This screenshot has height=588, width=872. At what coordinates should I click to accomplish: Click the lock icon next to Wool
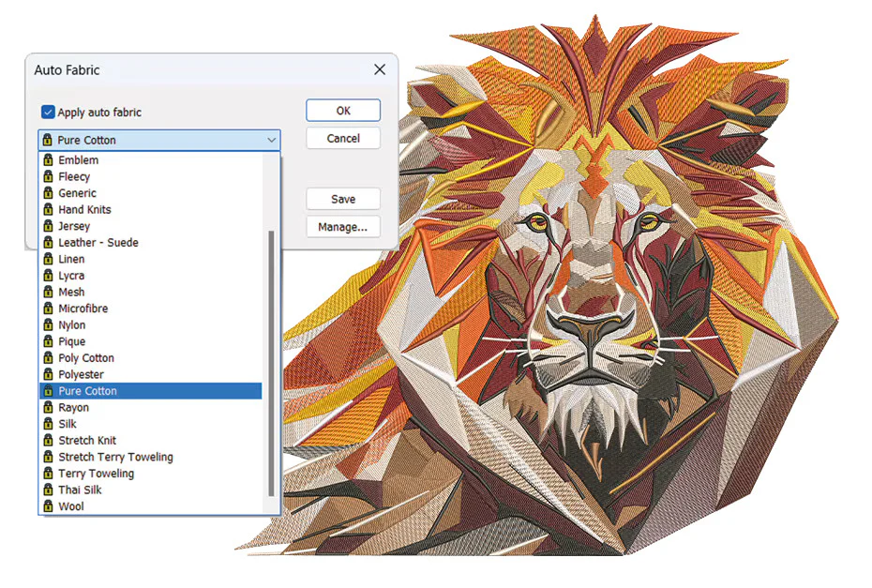click(49, 506)
